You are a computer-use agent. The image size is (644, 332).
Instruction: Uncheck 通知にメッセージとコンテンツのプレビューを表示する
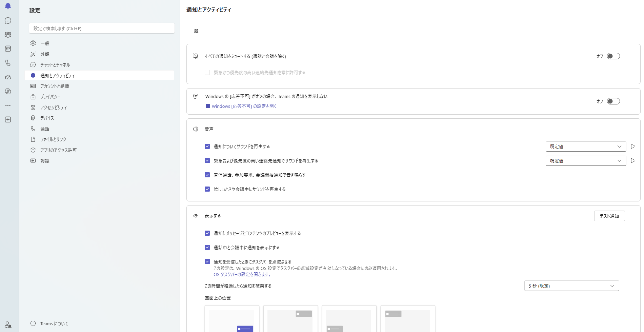[x=207, y=233]
